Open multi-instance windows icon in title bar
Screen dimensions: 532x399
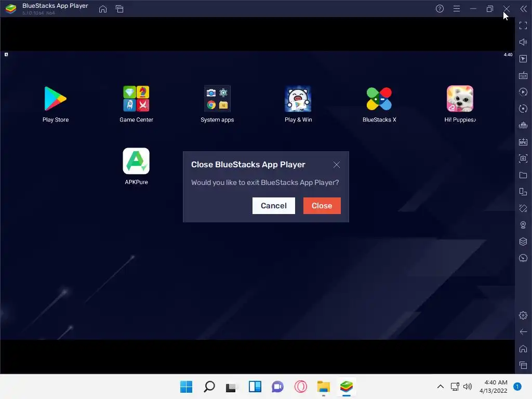pyautogui.click(x=119, y=9)
